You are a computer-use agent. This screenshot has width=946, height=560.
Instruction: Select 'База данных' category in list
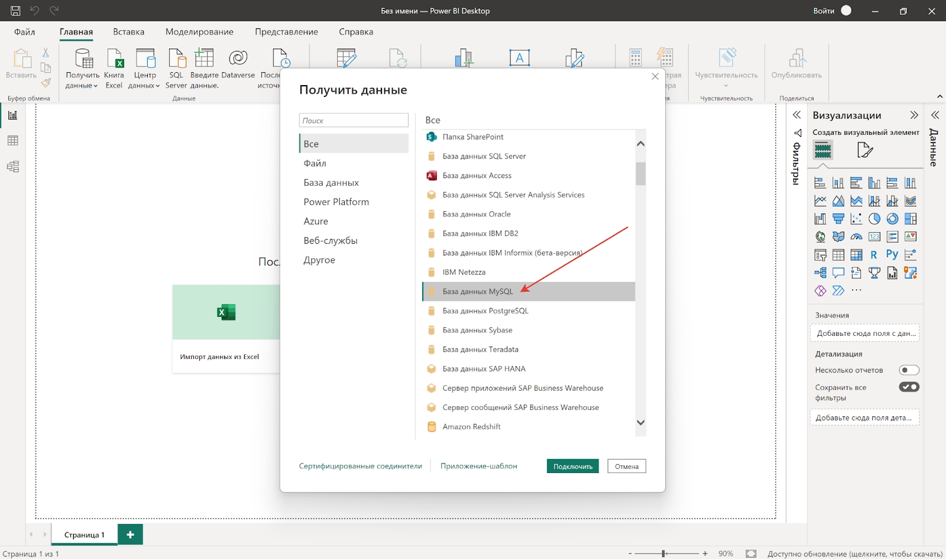[x=331, y=183]
